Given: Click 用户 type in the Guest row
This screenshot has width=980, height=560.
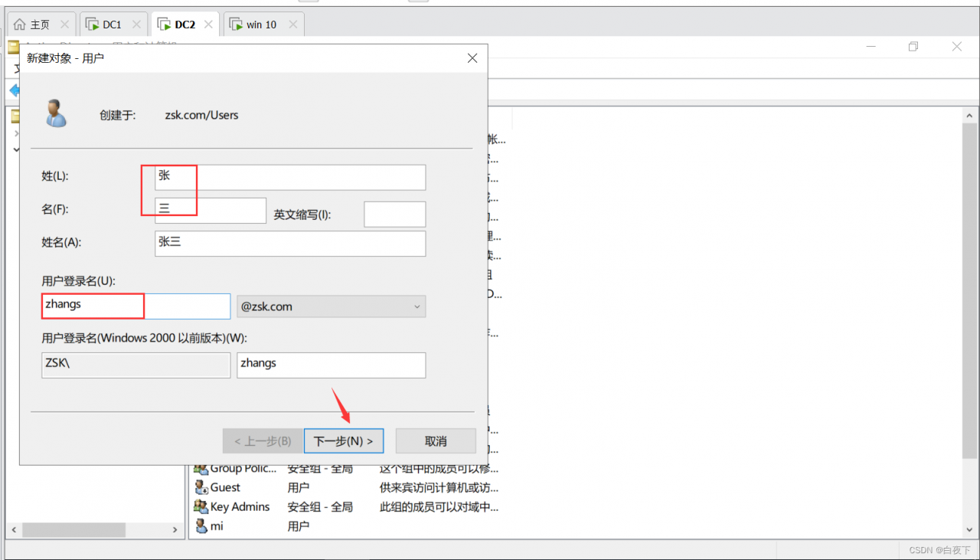Looking at the screenshot, I should (x=299, y=487).
